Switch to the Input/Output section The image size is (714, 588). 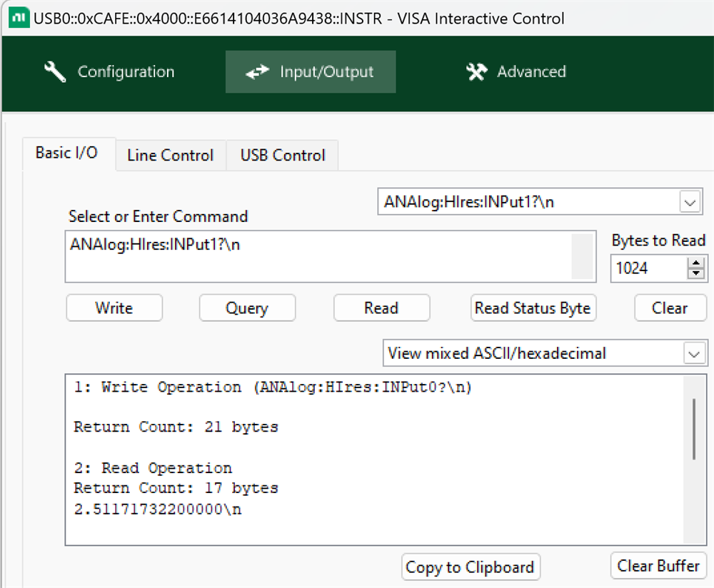pos(311,72)
